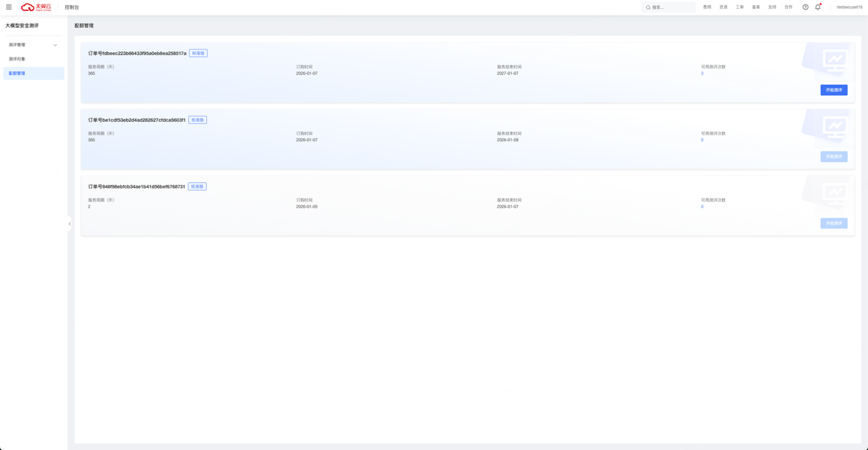Expand the 测评管理 sidebar chevron
Viewport: 868px width, 450px height.
[x=55, y=45]
